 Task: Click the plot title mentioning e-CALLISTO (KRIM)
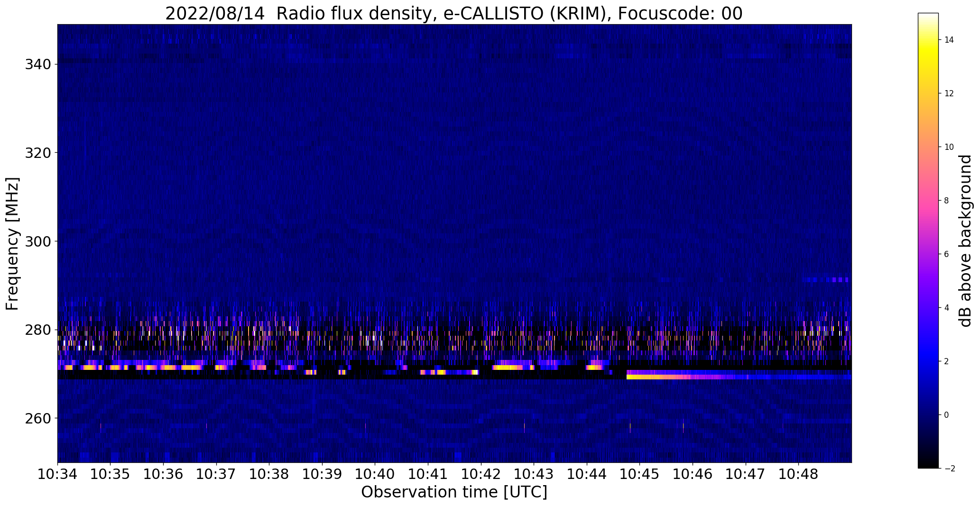[x=453, y=13]
